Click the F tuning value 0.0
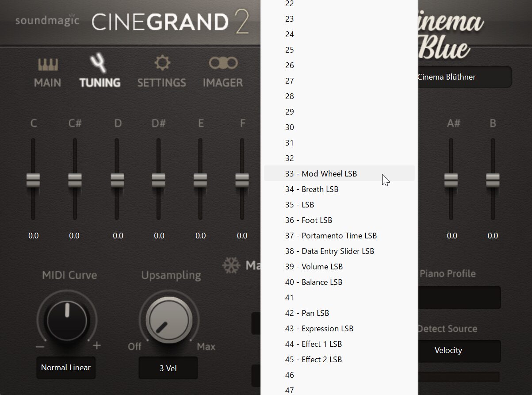 coord(242,236)
